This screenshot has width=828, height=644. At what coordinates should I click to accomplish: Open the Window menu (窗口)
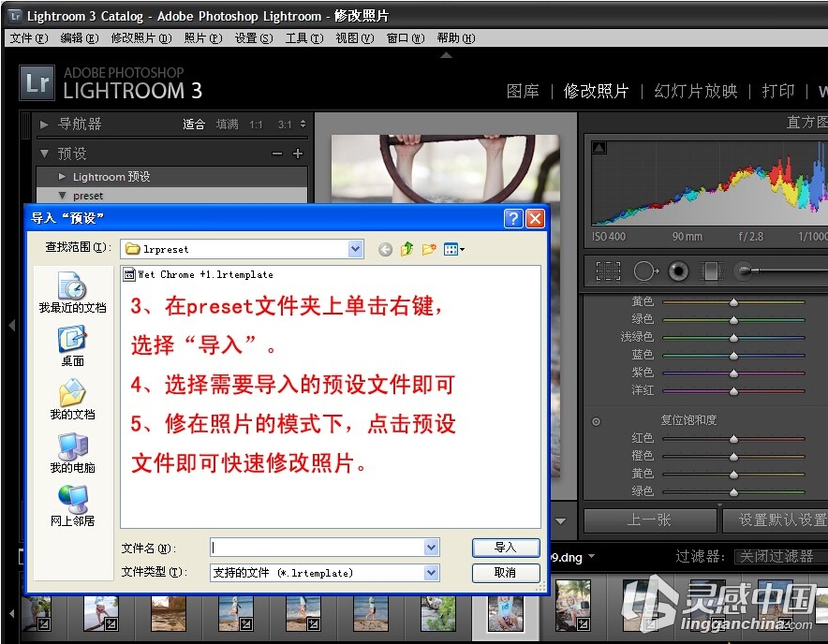(x=405, y=38)
